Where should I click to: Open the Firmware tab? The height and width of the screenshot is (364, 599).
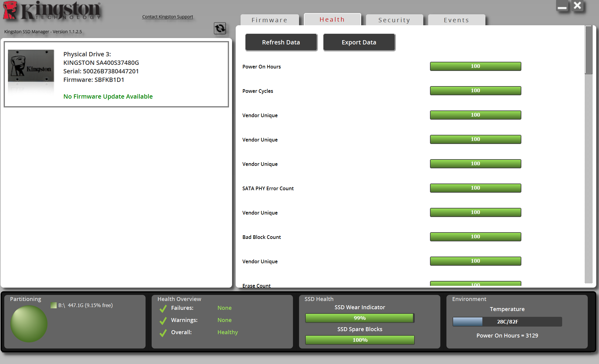coord(270,20)
